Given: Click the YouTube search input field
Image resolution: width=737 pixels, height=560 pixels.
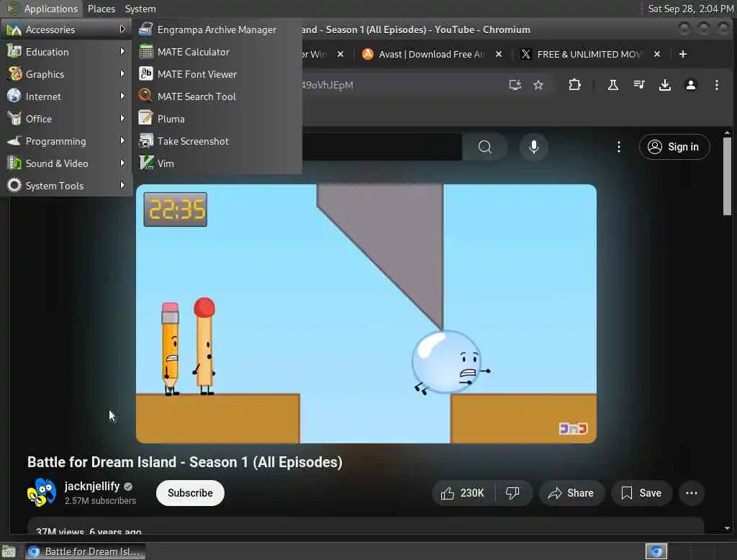Looking at the screenshot, I should (381, 147).
